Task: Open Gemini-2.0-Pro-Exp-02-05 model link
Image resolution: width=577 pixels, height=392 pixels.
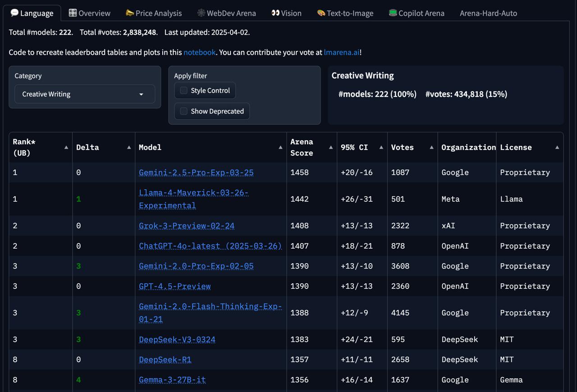Action: 196,266
